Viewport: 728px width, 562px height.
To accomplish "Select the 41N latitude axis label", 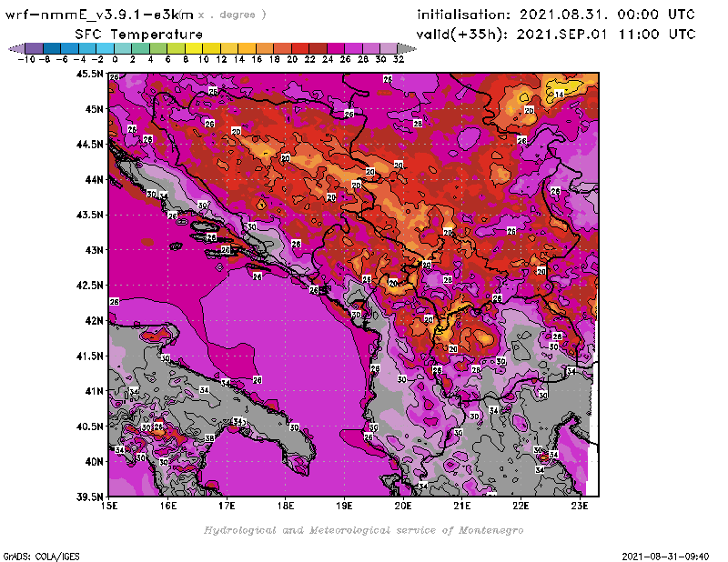I will (94, 391).
